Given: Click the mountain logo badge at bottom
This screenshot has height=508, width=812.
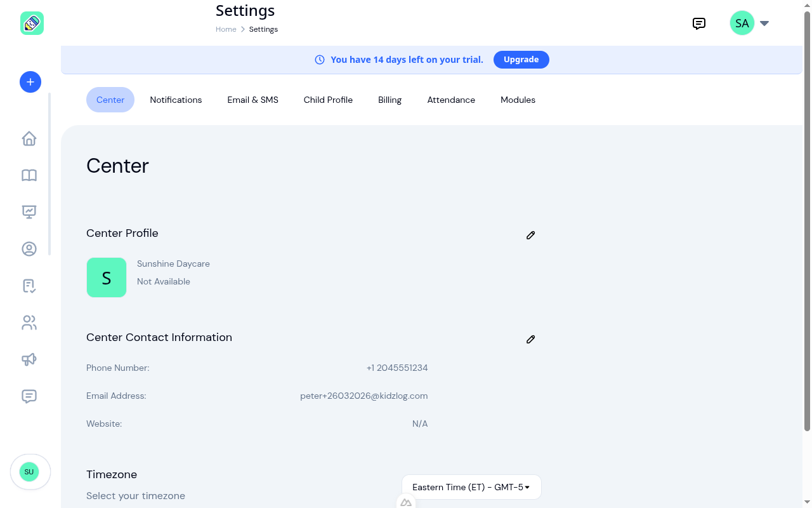Looking at the screenshot, I should coord(406,502).
